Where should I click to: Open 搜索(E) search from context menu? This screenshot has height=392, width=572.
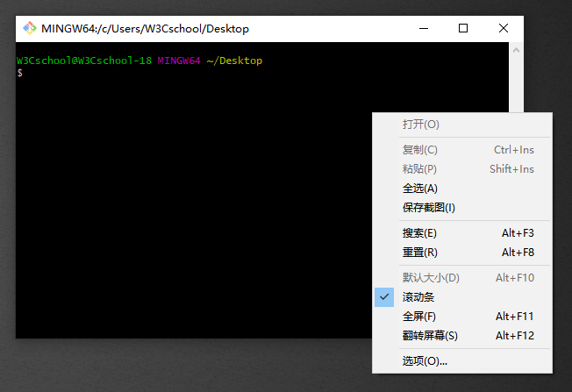[419, 233]
